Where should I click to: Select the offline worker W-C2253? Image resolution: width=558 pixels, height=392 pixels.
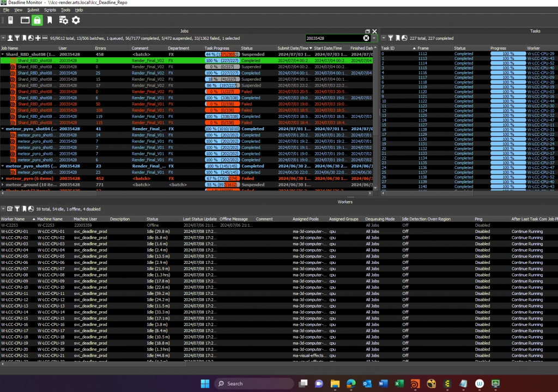[279, 225]
